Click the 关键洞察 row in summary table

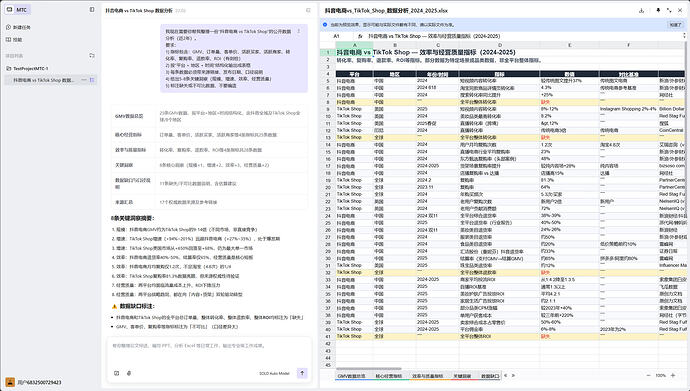pos(209,165)
